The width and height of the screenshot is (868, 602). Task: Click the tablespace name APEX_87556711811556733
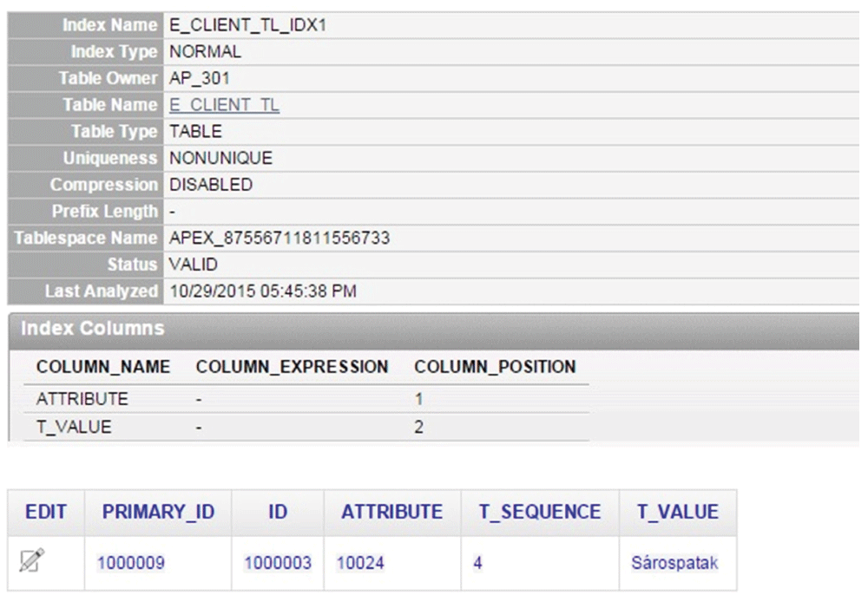coord(279,238)
